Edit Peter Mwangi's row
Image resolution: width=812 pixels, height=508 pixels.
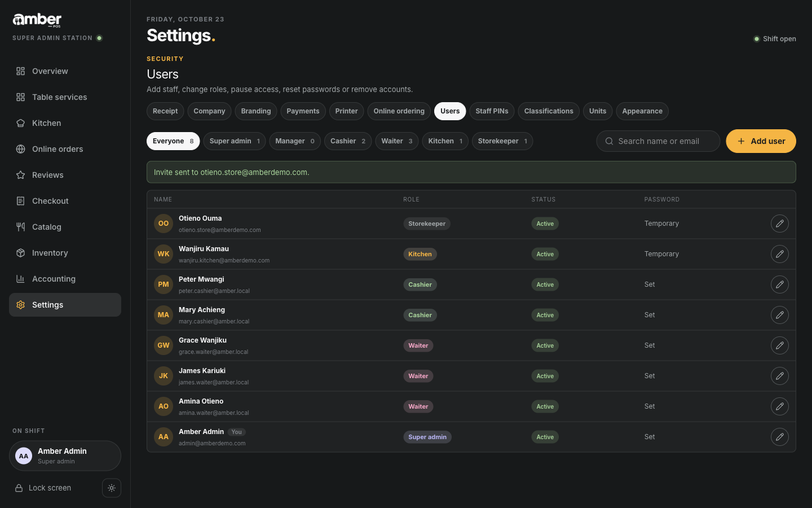click(779, 284)
